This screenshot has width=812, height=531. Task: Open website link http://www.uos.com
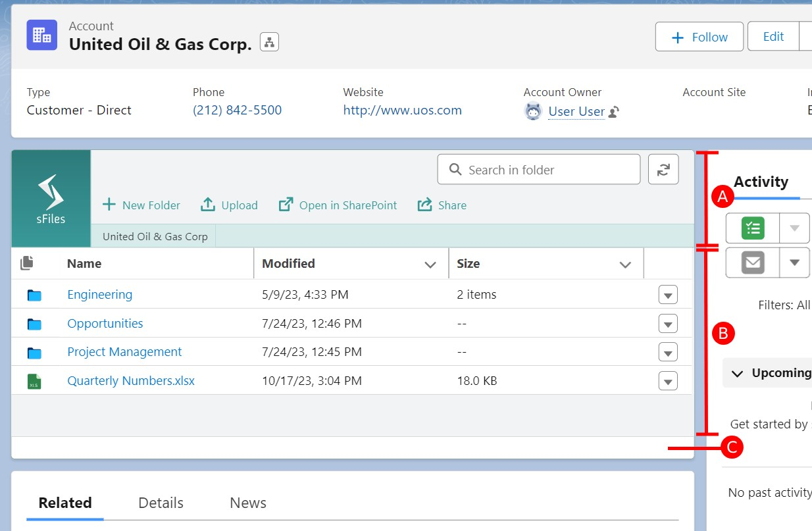click(403, 111)
